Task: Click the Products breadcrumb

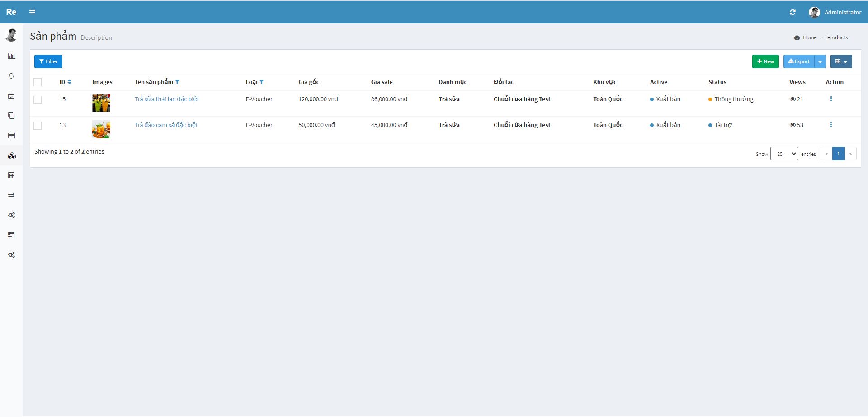Action: coord(837,37)
